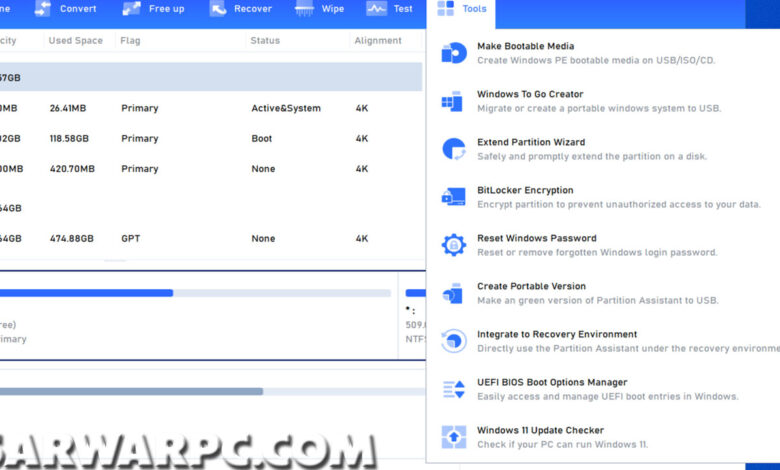Select partition row with 420.70MB used
Viewport: 780px width, 470px height.
211,169
